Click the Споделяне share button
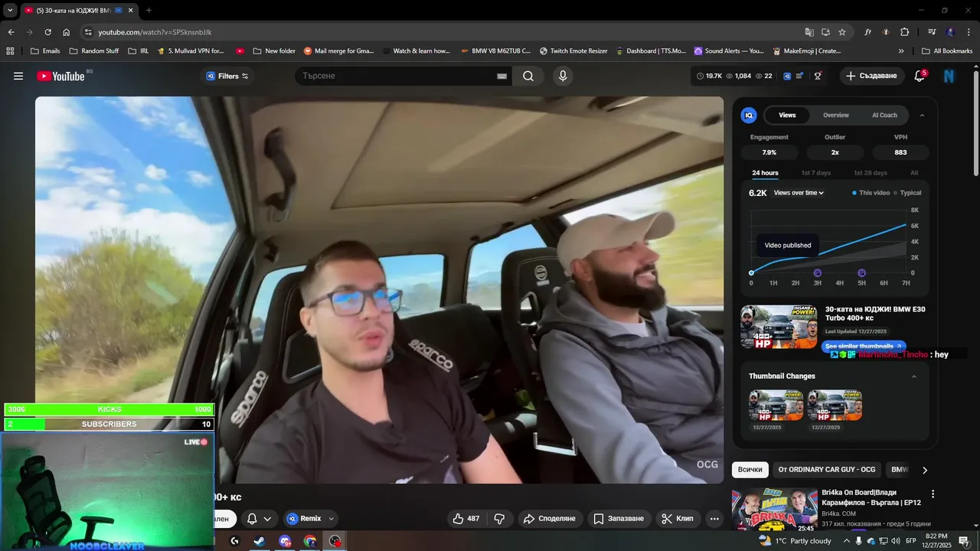Viewport: 980px width, 551px height. [x=549, y=518]
